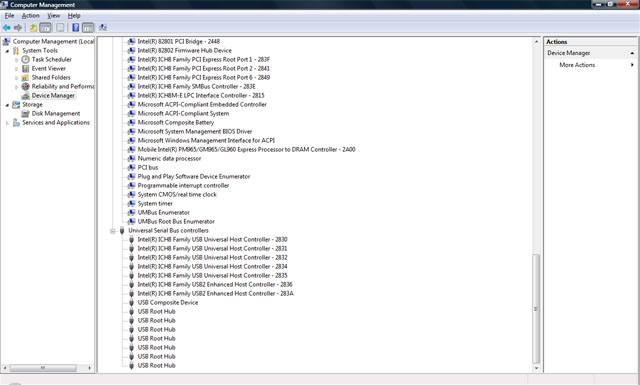Select USB2 Enhanced Host Controller - 283A
Viewport: 640px width, 385px height.
[x=215, y=293]
